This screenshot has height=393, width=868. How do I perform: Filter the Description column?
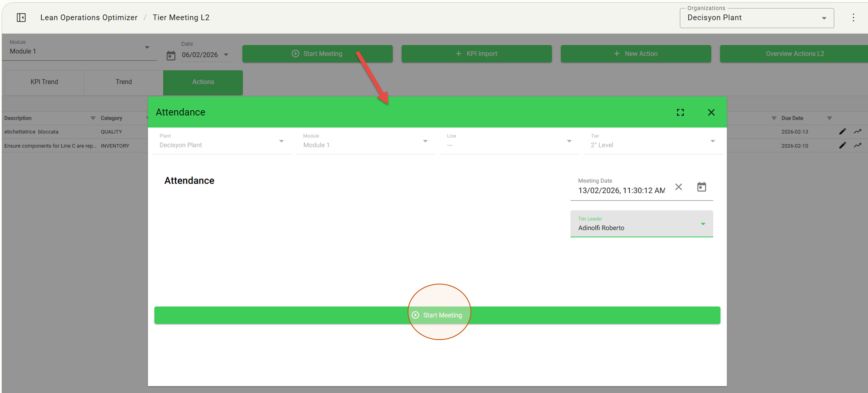[93, 118]
